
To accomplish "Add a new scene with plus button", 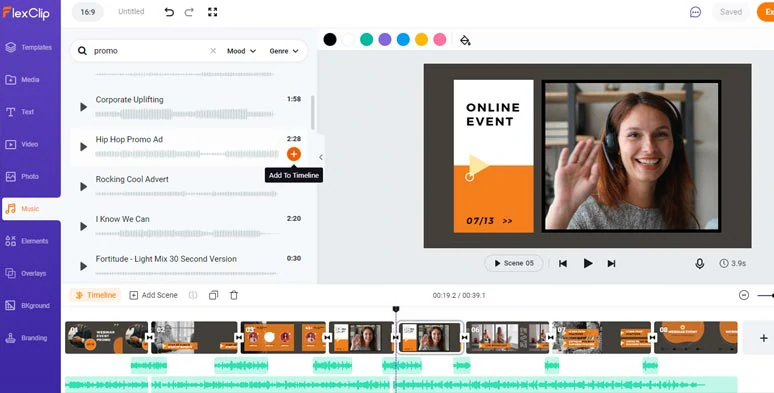I will pos(764,338).
